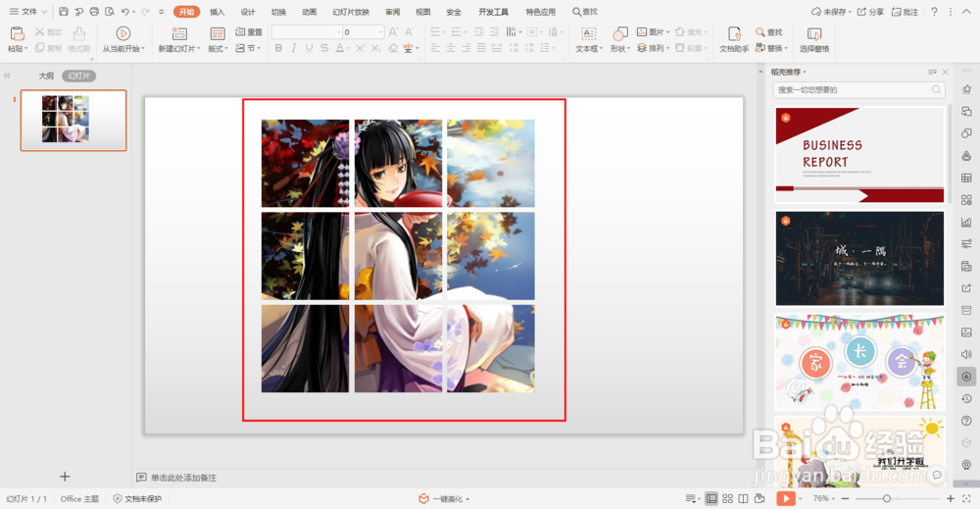Image resolution: width=980 pixels, height=509 pixels.
Task: Toggle Strikethrough formatting
Action: [323, 48]
